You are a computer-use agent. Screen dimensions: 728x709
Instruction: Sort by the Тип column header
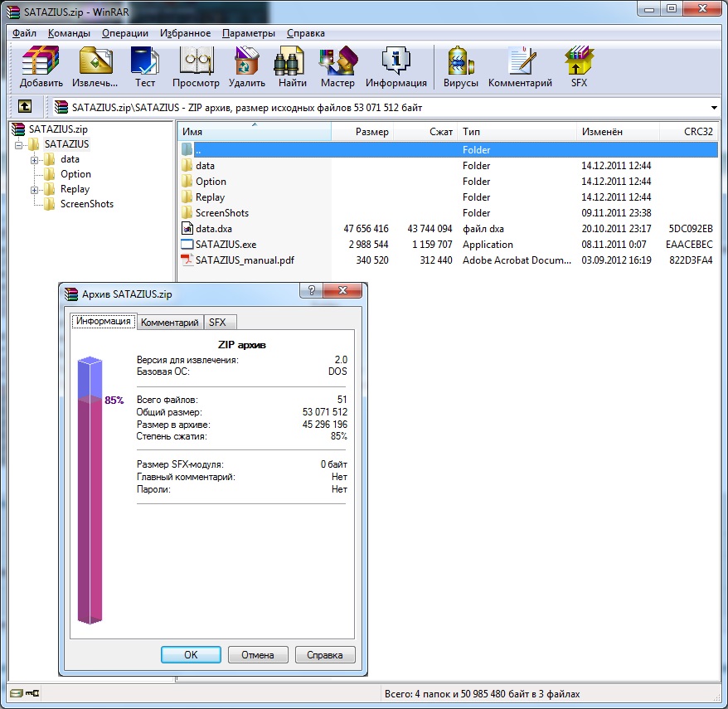click(517, 131)
